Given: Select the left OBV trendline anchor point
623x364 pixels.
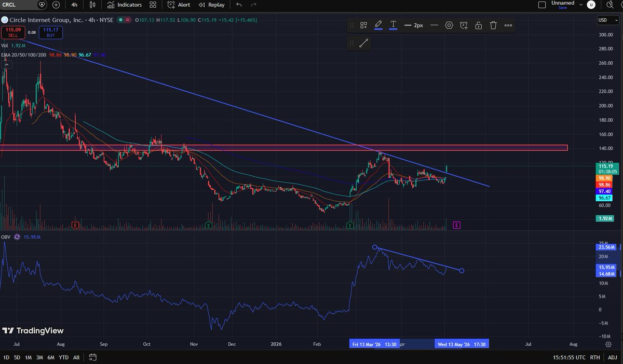Looking at the screenshot, I should pyautogui.click(x=375, y=247).
